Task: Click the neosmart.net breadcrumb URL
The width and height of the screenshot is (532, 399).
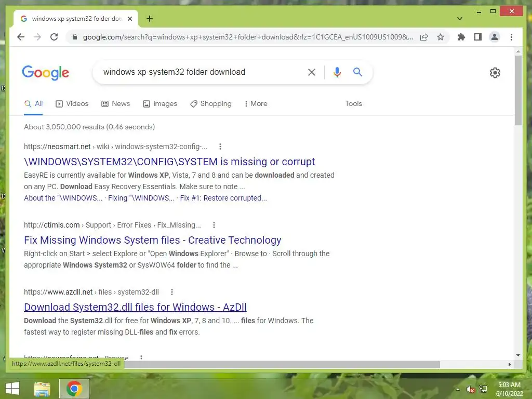Action: tap(115, 147)
